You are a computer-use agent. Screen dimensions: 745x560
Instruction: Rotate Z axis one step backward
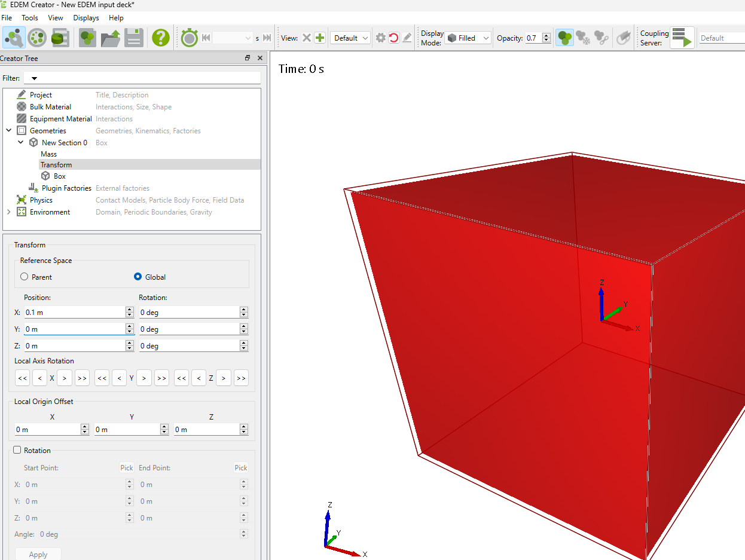(x=199, y=378)
